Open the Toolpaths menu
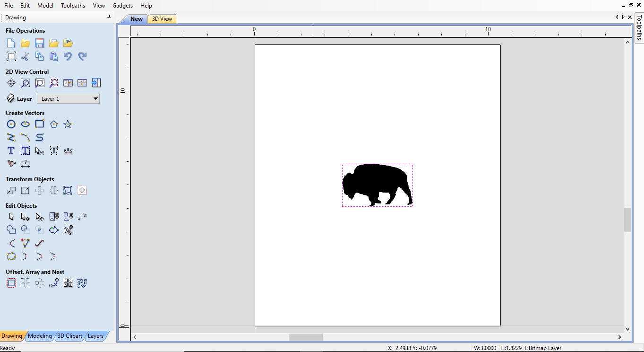The image size is (644, 352). pos(73,6)
